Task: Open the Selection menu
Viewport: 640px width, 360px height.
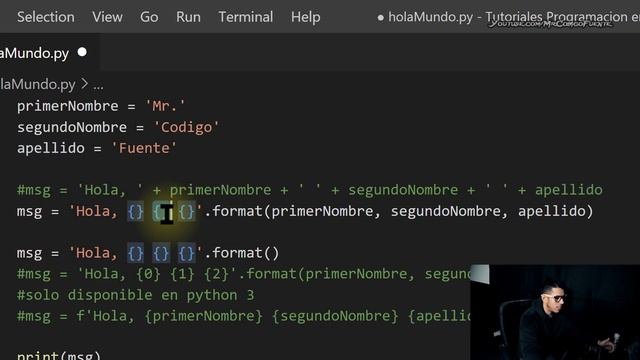Action: pyautogui.click(x=46, y=17)
